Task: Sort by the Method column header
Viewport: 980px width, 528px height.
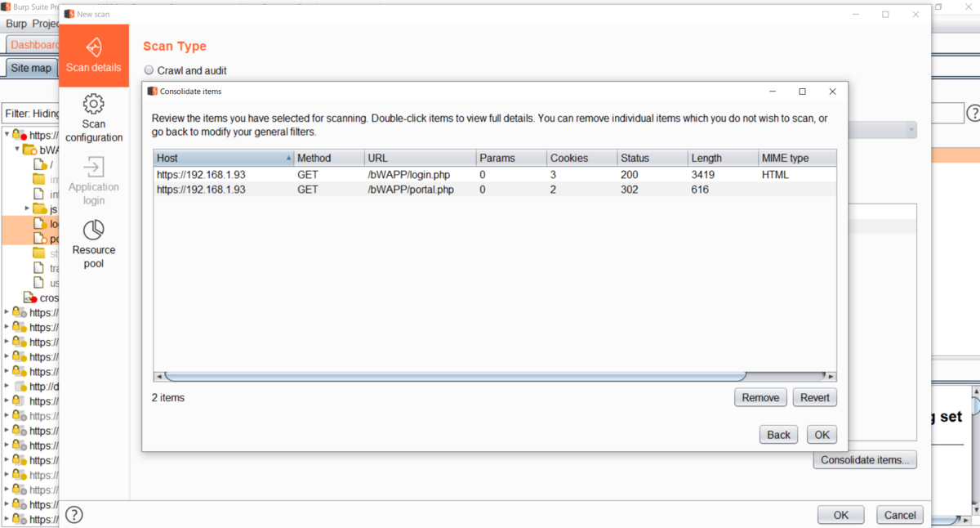Action: (x=328, y=158)
